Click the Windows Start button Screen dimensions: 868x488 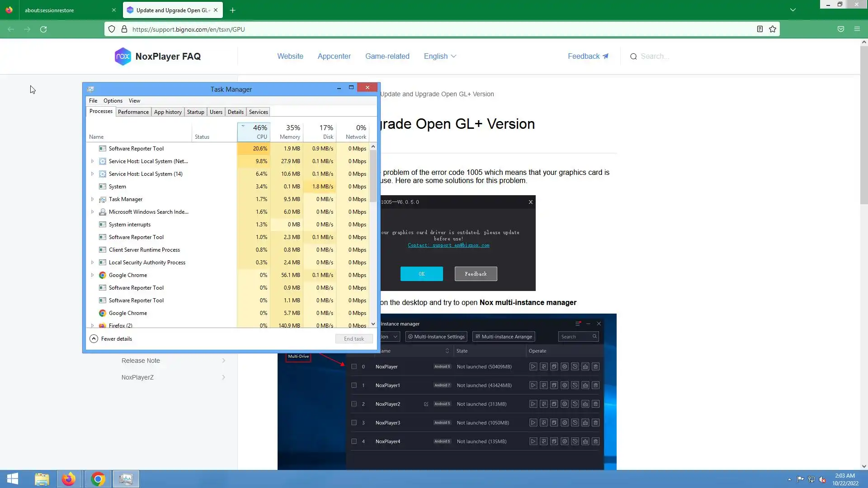pos(13,479)
